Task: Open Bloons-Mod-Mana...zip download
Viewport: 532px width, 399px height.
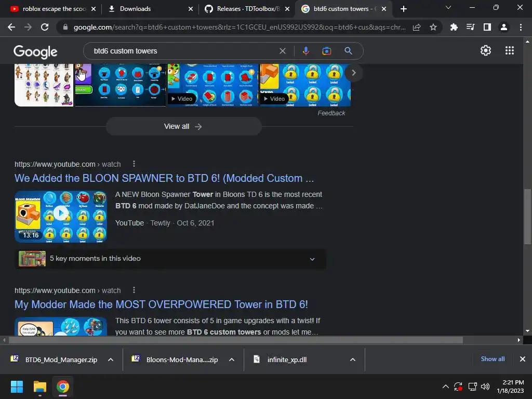Action: click(176, 360)
